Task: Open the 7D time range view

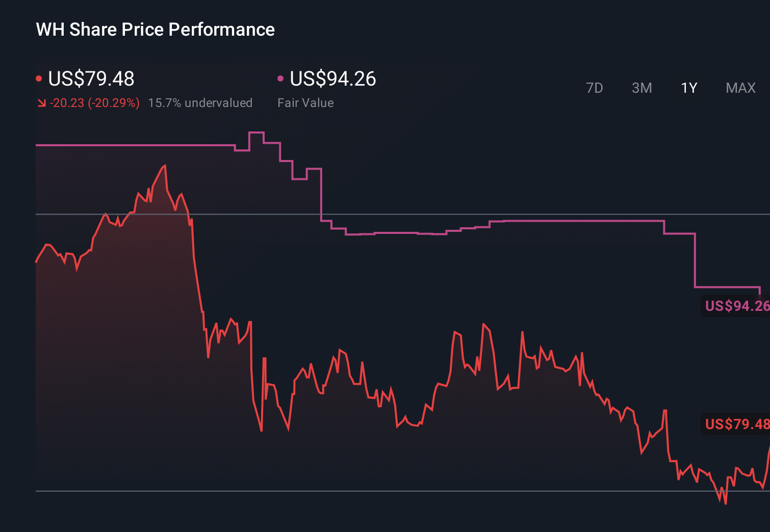Action: pyautogui.click(x=595, y=88)
